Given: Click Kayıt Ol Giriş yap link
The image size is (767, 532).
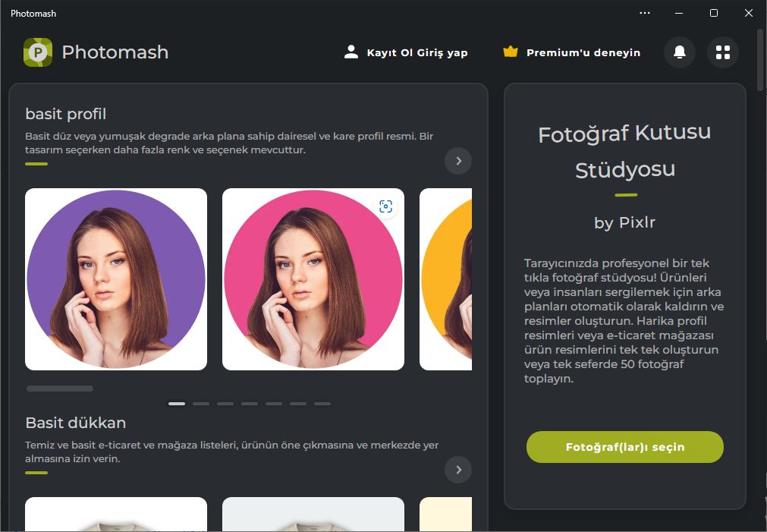Looking at the screenshot, I should coord(417,52).
